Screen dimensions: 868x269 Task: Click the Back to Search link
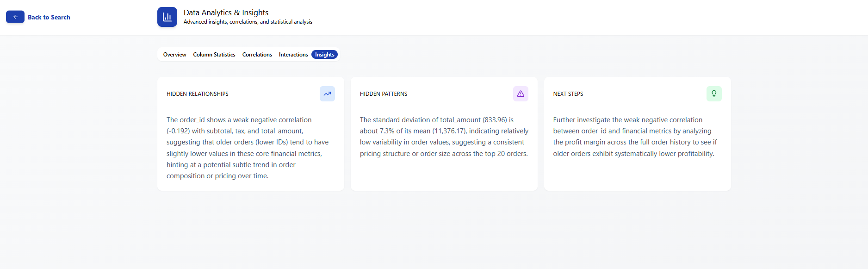tap(49, 17)
